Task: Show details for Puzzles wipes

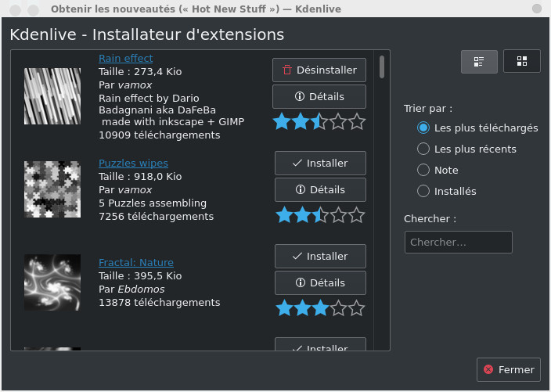Action: pyautogui.click(x=320, y=189)
